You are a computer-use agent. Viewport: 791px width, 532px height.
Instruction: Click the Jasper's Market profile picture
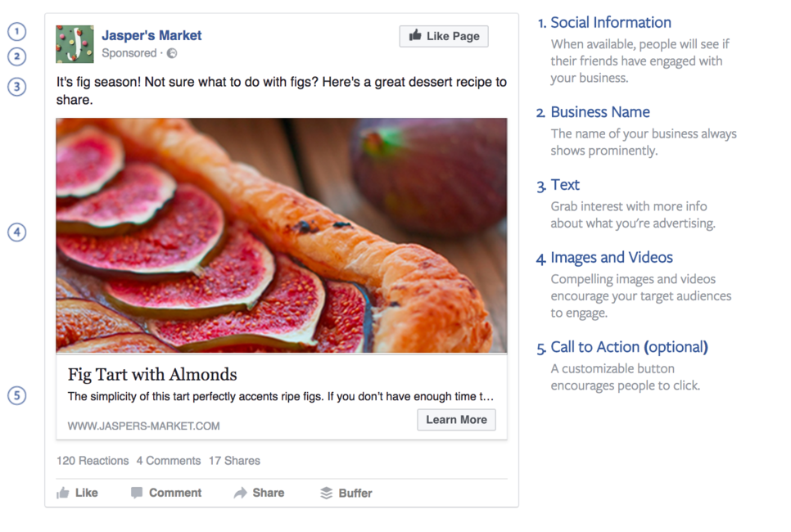[75, 44]
